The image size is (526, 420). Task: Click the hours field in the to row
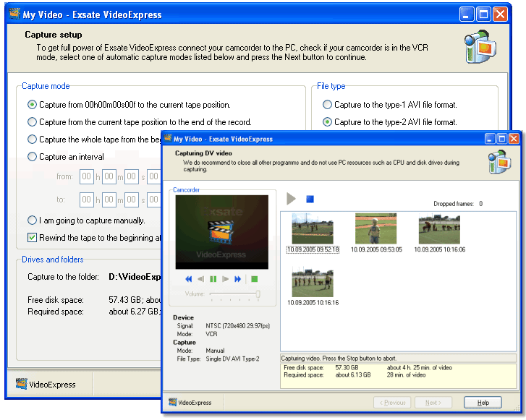pyautogui.click(x=87, y=200)
